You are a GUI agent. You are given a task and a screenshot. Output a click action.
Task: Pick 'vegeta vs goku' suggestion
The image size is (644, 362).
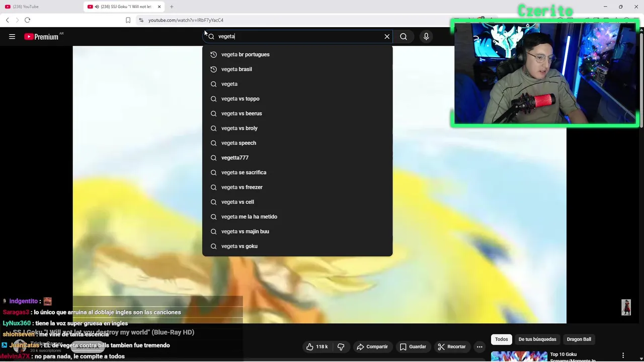click(297, 246)
